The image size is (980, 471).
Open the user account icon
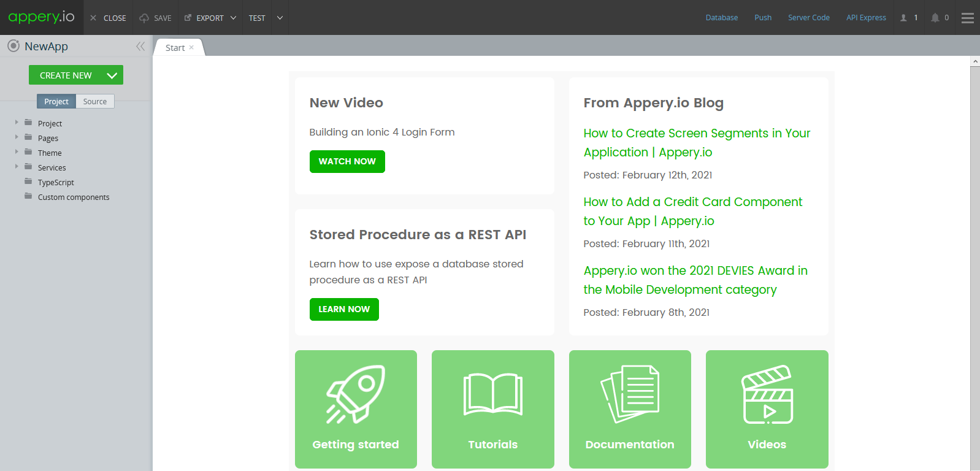tap(903, 18)
